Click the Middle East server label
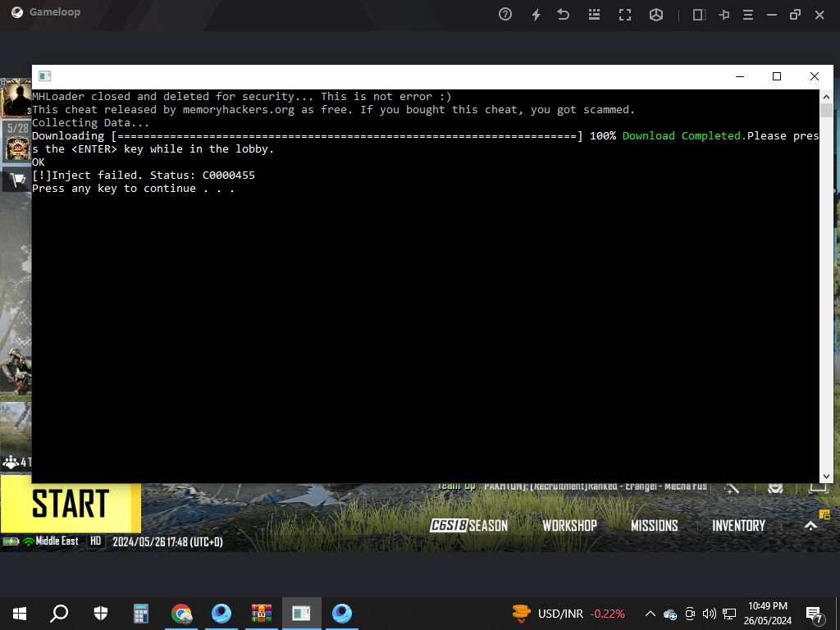Viewport: 840px width, 630px height. click(x=57, y=541)
